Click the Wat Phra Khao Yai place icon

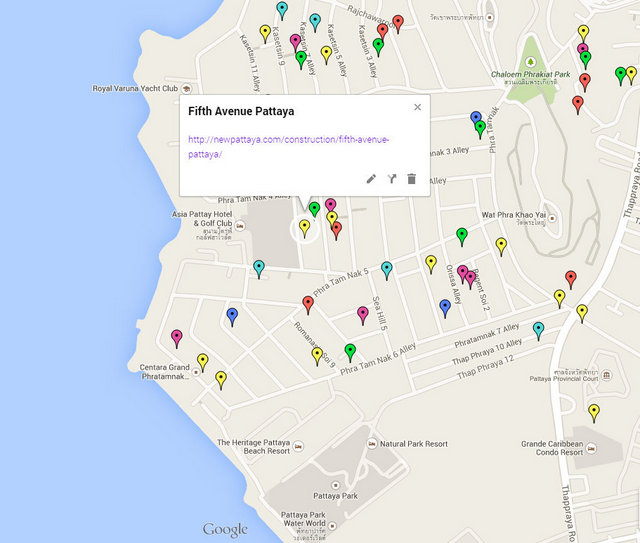click(x=552, y=218)
